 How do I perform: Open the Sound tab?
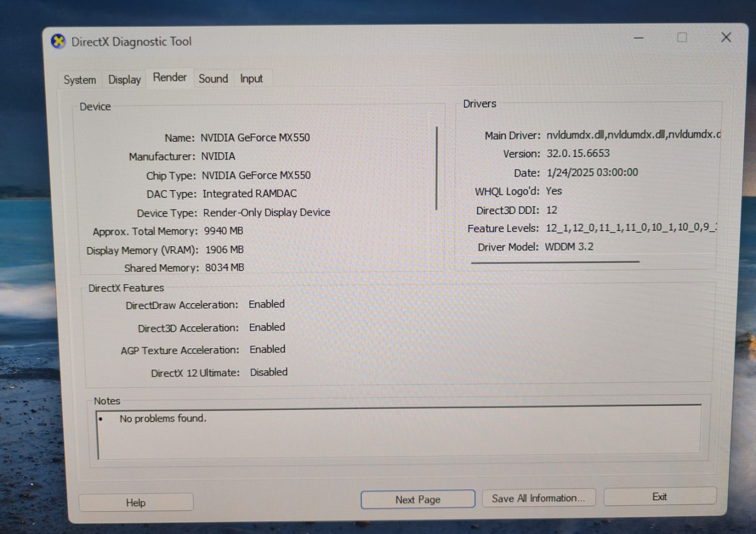click(213, 78)
